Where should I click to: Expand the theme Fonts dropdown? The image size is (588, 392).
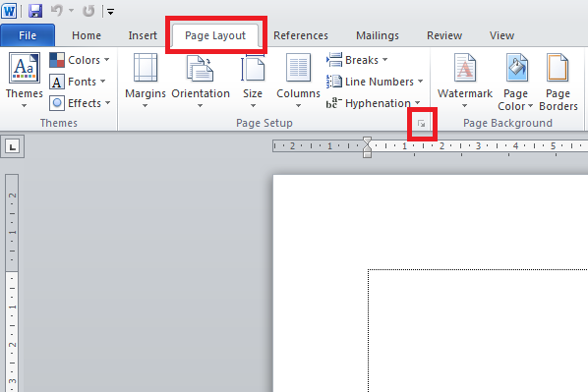pos(78,82)
